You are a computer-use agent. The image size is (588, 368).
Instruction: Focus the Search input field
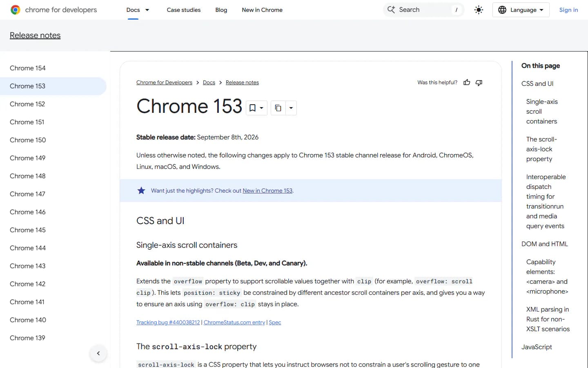click(423, 10)
